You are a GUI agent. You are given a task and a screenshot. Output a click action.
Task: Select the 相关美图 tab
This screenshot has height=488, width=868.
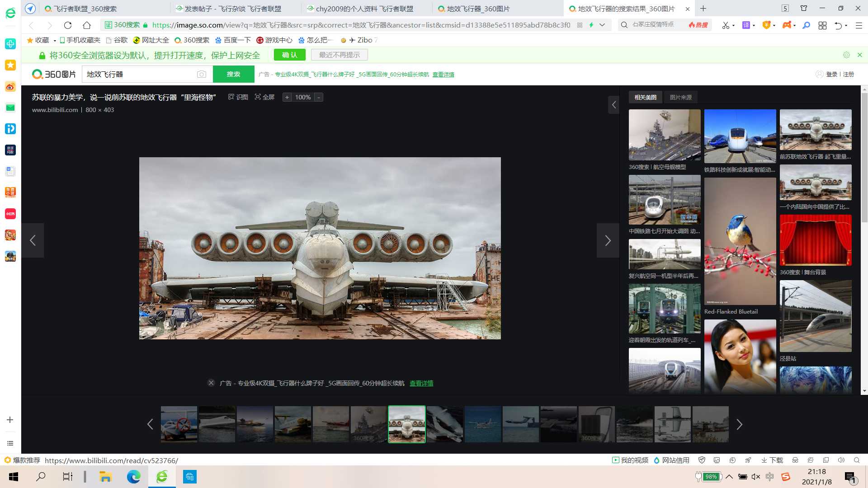pos(645,97)
